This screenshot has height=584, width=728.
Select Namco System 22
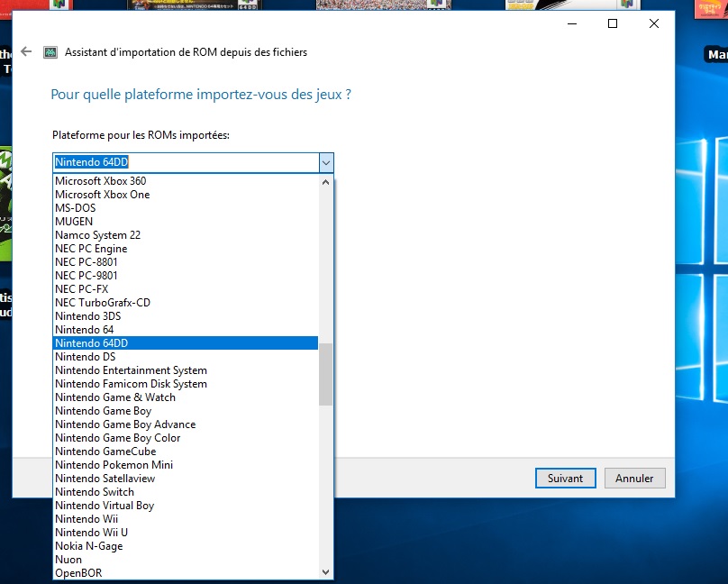point(186,235)
